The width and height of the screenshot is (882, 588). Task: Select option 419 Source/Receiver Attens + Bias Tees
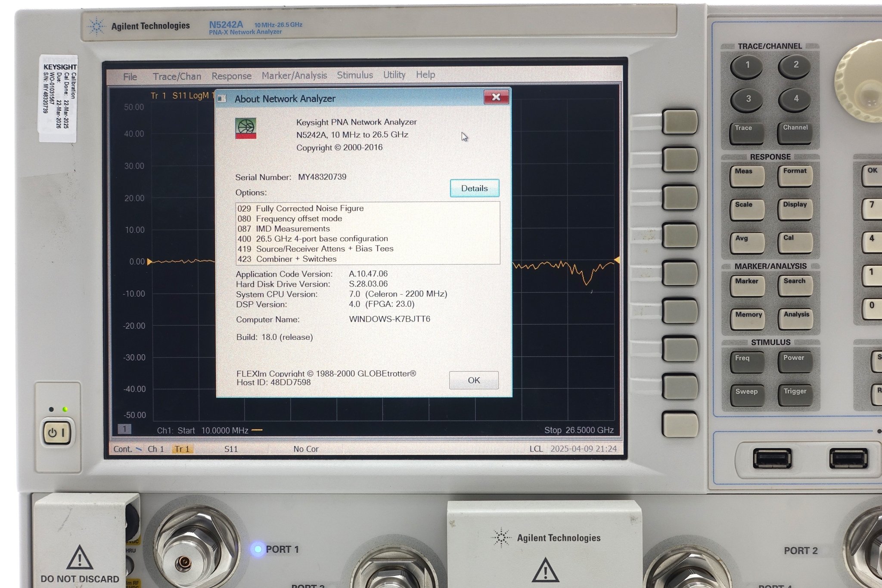(315, 249)
